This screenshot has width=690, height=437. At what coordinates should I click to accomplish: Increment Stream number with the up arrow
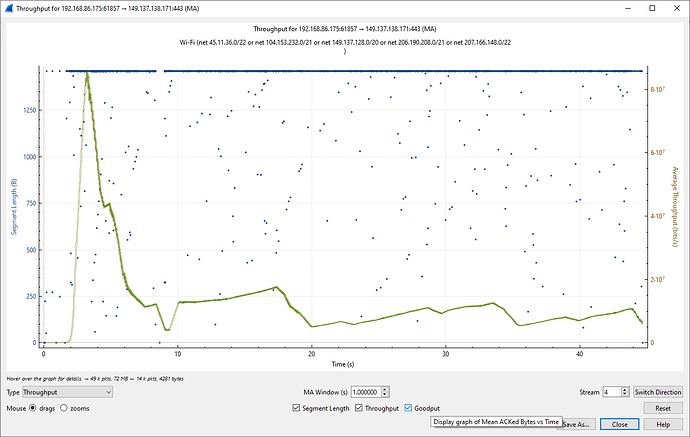pyautogui.click(x=624, y=390)
